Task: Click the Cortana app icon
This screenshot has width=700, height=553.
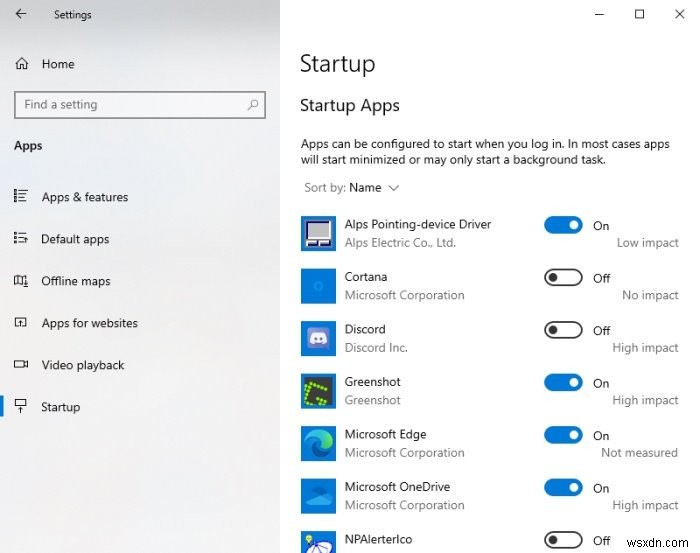Action: coord(318,286)
